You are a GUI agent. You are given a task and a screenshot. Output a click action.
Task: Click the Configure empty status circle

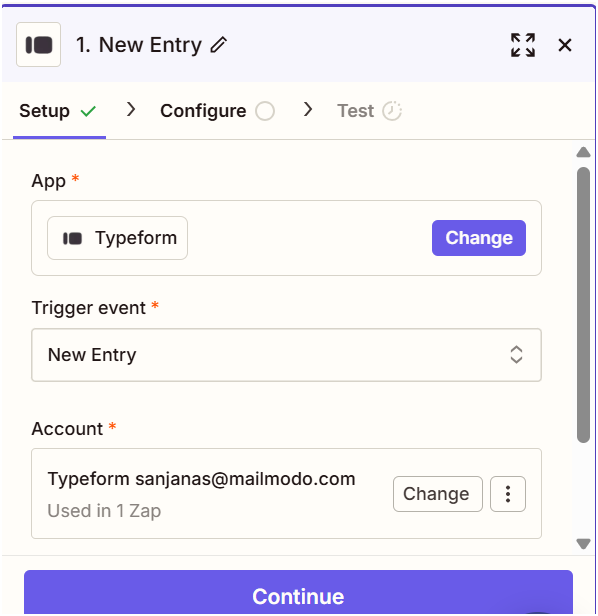click(x=265, y=111)
